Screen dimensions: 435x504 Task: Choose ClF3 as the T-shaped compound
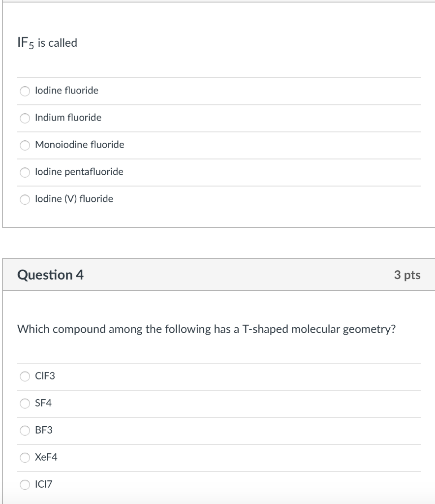pyautogui.click(x=25, y=377)
